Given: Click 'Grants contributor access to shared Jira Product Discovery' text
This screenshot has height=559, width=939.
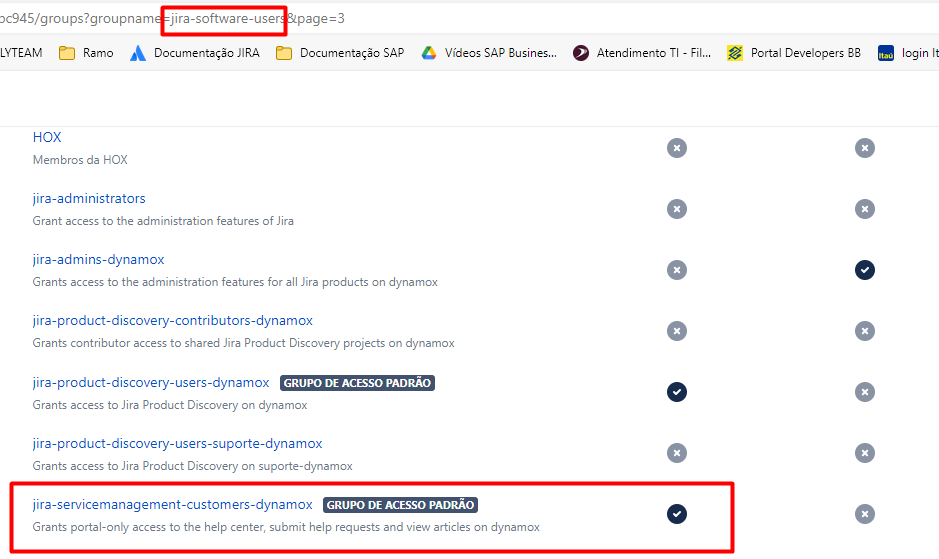Looking at the screenshot, I should click(x=243, y=343).
